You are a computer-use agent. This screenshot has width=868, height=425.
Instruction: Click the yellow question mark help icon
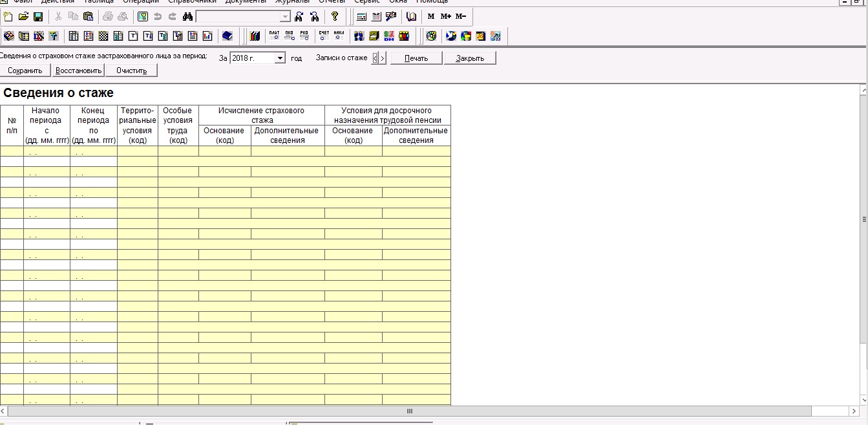[x=335, y=17]
